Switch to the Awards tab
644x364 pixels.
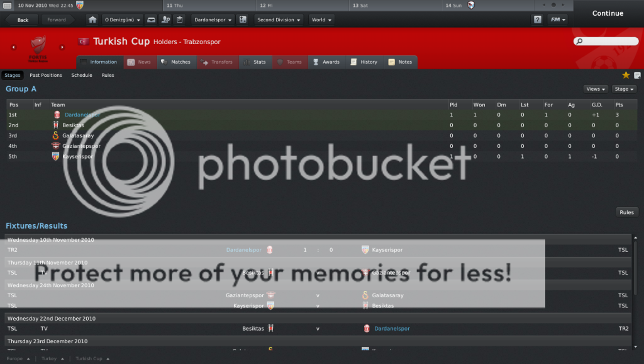326,62
